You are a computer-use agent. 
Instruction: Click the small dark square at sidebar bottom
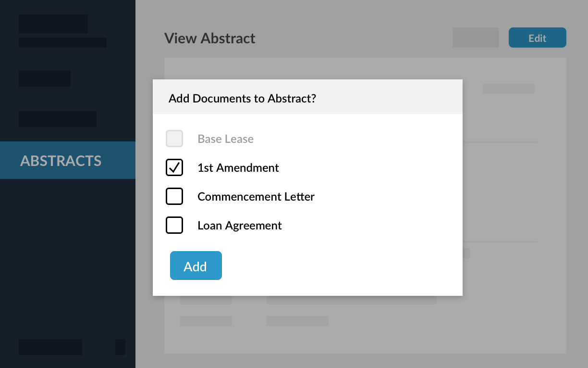pos(120,347)
